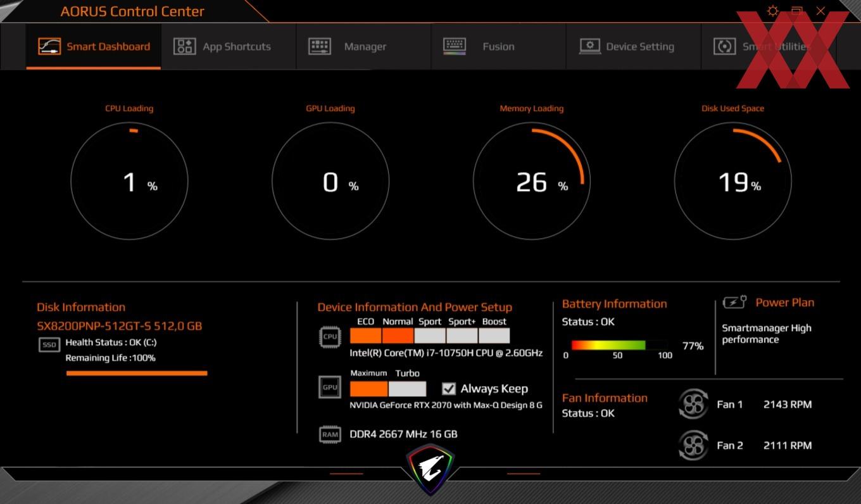Screen dimensions: 861x504
Task: Set CPU power mode to Boost
Action: tap(494, 336)
